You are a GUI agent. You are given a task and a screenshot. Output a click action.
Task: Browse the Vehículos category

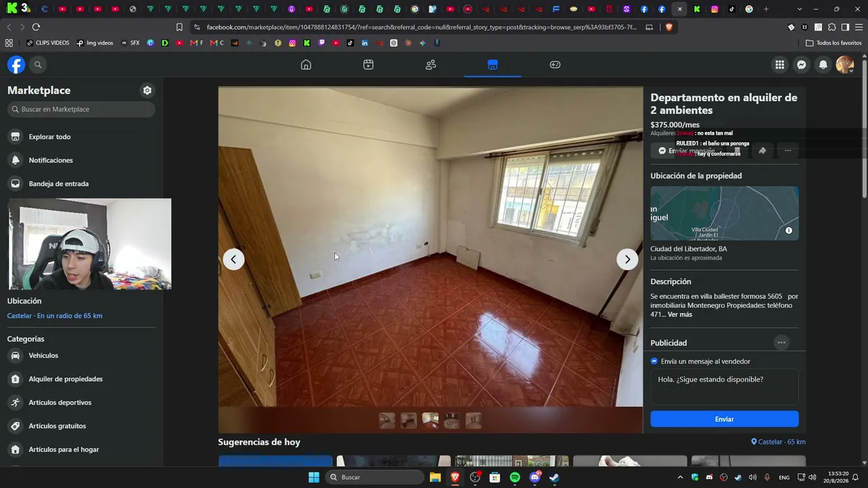81,355
